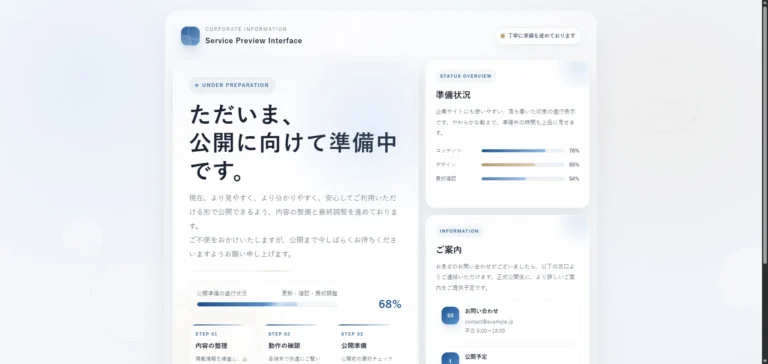This screenshot has width=768, height=364.
Task: Click the Service Preview Interface title
Action: click(x=254, y=41)
